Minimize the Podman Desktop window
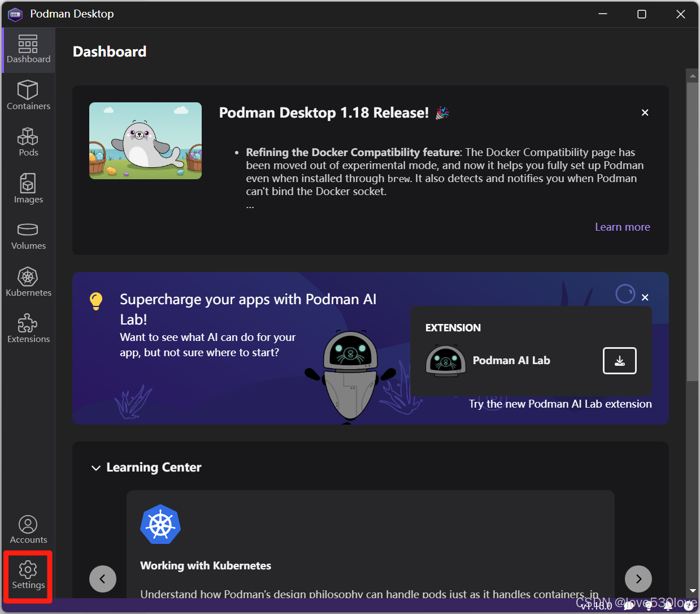700x614 pixels. 603,14
